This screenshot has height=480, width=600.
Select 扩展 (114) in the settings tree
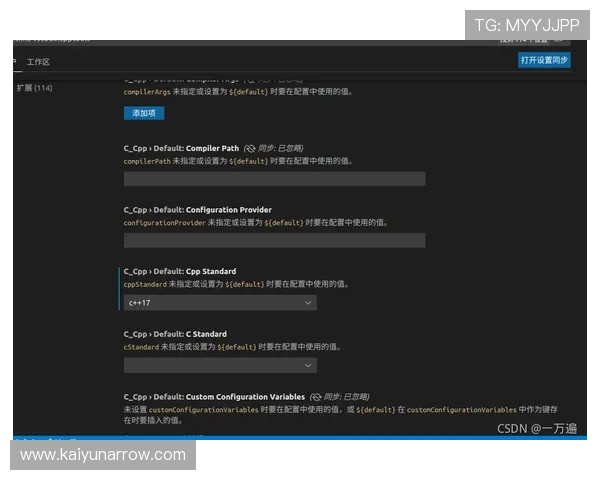click(x=35, y=89)
